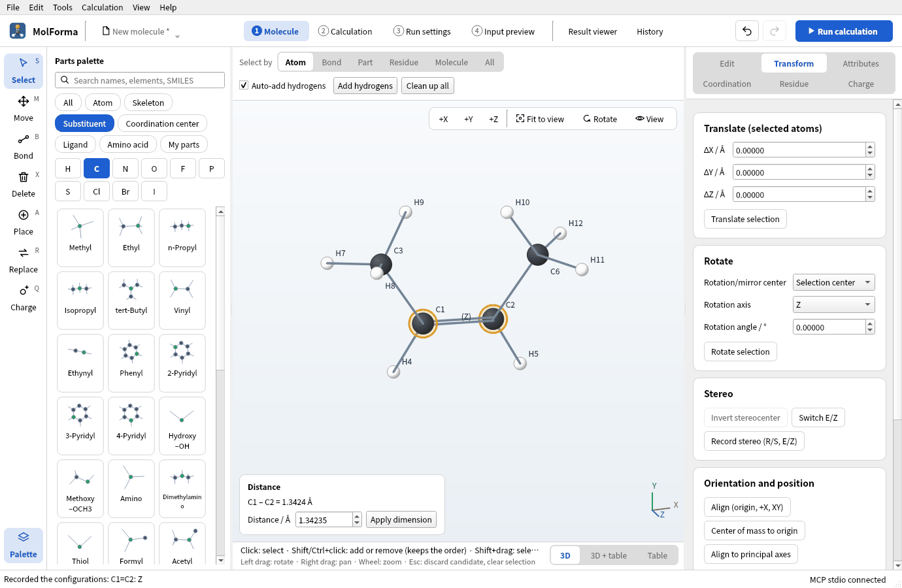Image resolution: width=902 pixels, height=588 pixels.
Task: Click Apply dimension button
Action: 401,519
